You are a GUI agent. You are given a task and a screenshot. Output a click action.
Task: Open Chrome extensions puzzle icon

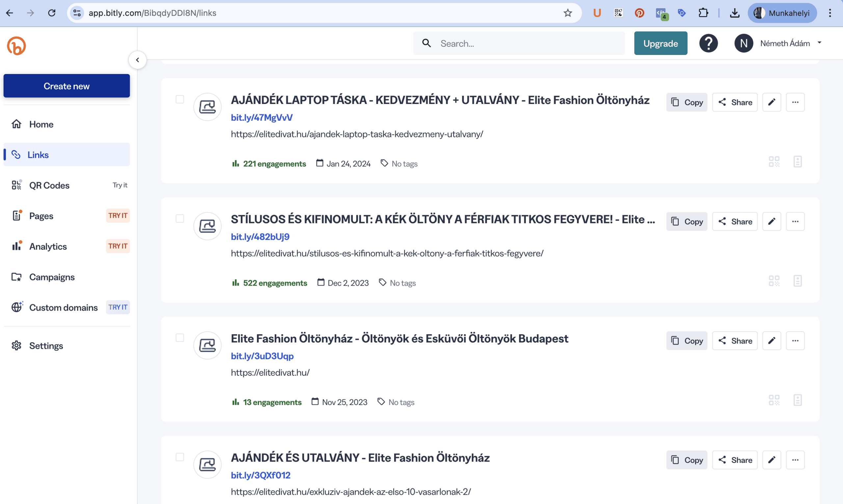[x=703, y=13]
